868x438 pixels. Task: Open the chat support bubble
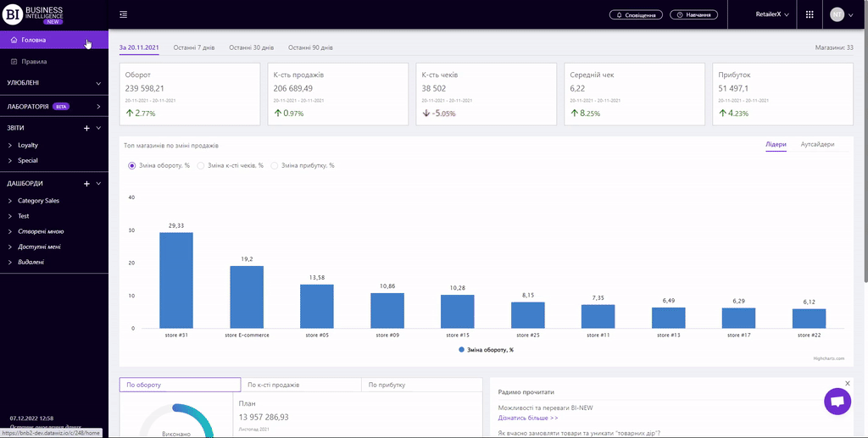click(837, 402)
